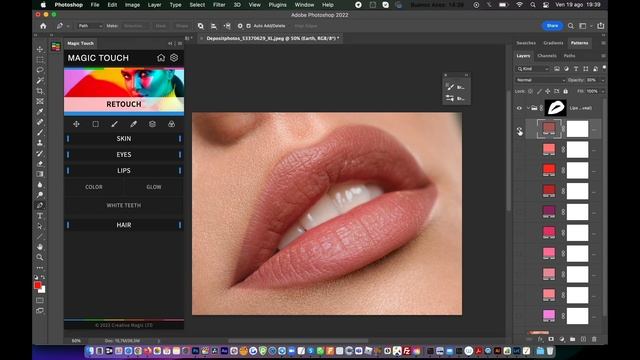Open the Fill value dropdown arrow
The width and height of the screenshot is (640, 360).
603,91
